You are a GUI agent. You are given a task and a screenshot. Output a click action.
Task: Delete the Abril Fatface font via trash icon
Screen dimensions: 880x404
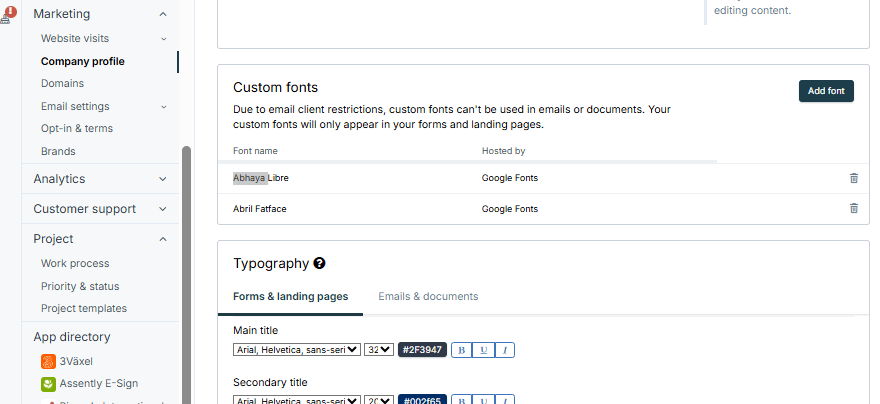pyautogui.click(x=854, y=208)
